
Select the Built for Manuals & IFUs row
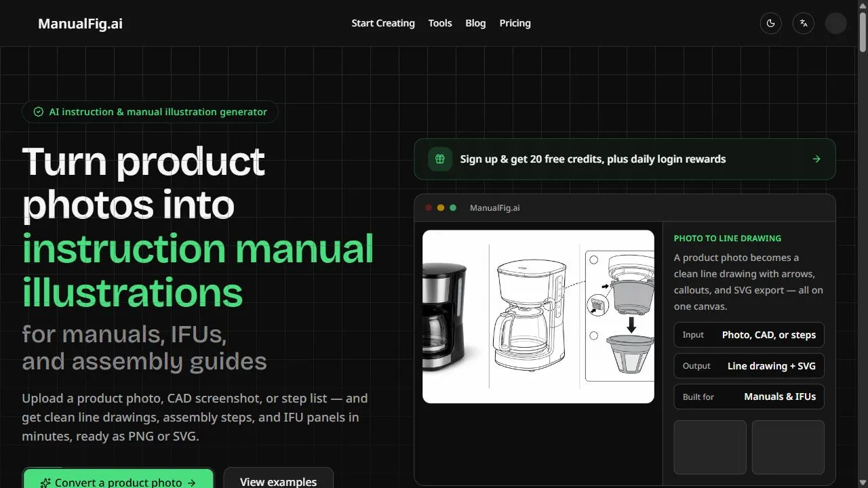tap(749, 397)
